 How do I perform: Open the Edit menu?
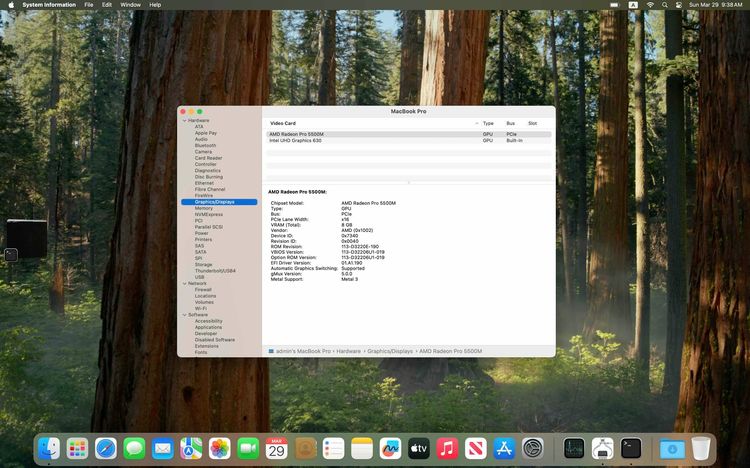click(107, 5)
